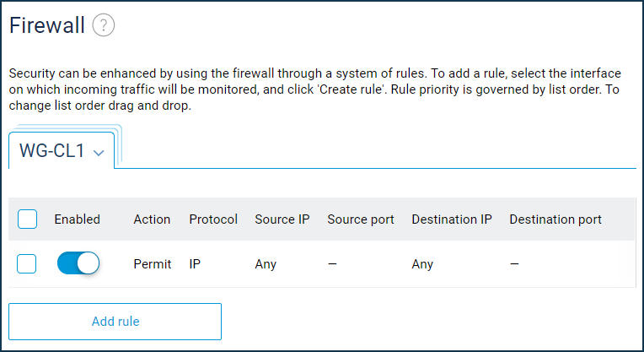Disable the Permit rule toggle switch
Image resolution: width=644 pixels, height=352 pixels.
(78, 264)
